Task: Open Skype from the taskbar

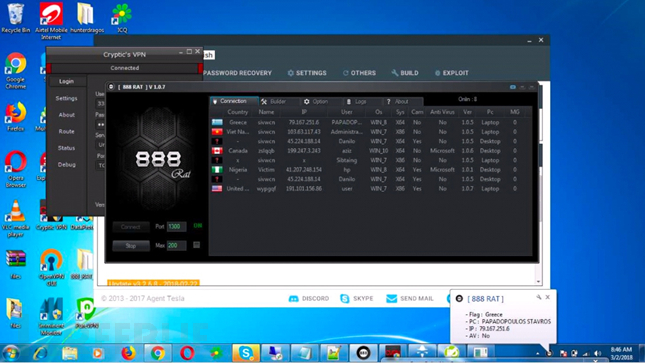Action: tap(246, 353)
